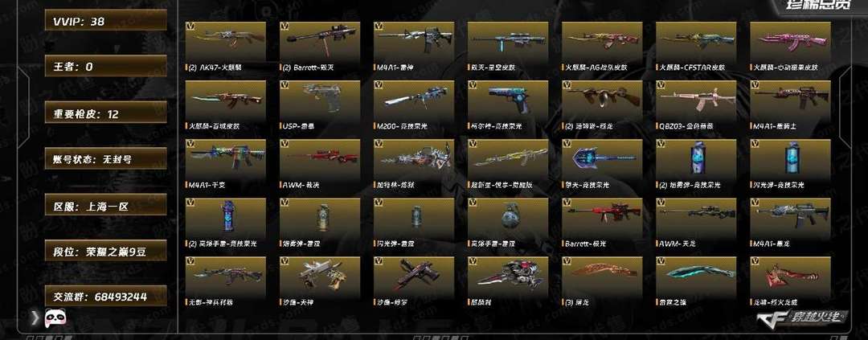The image size is (868, 340).
Task: Select the red Barrett rifle in fourth row
Action: click(x=602, y=218)
